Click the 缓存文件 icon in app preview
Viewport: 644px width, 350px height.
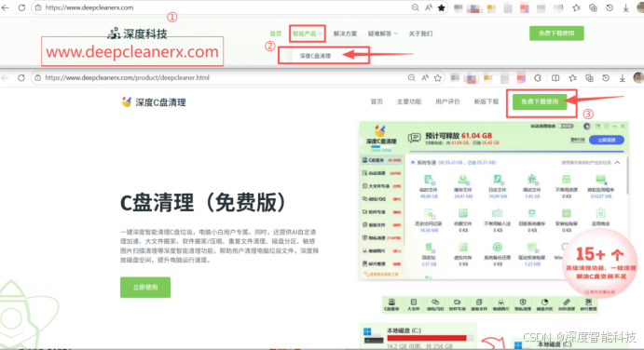(x=463, y=180)
